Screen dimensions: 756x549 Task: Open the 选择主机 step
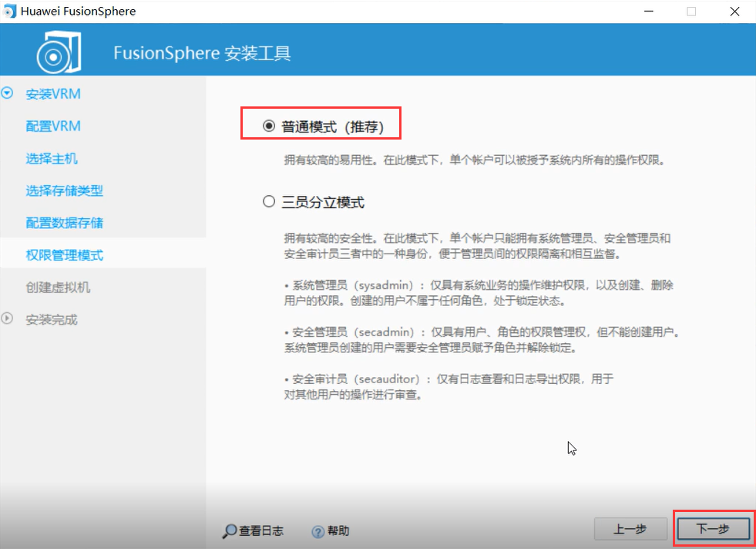tap(52, 158)
